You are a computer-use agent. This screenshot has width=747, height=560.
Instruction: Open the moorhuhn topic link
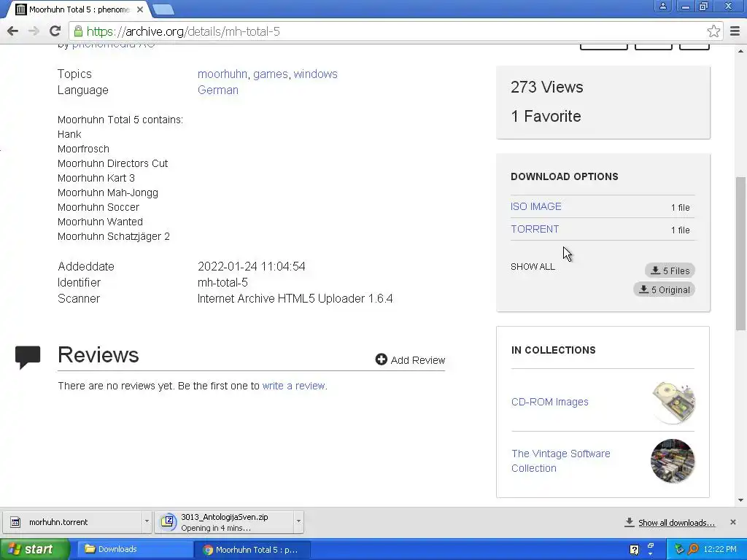tap(222, 74)
